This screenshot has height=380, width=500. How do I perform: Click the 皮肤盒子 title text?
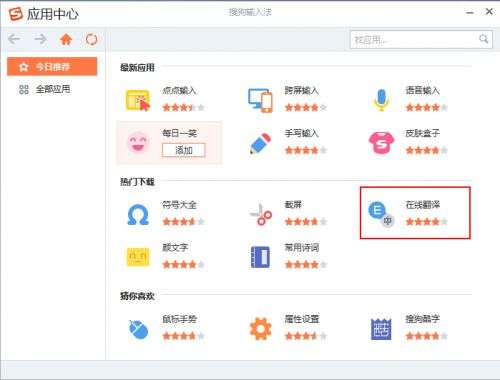(x=423, y=134)
